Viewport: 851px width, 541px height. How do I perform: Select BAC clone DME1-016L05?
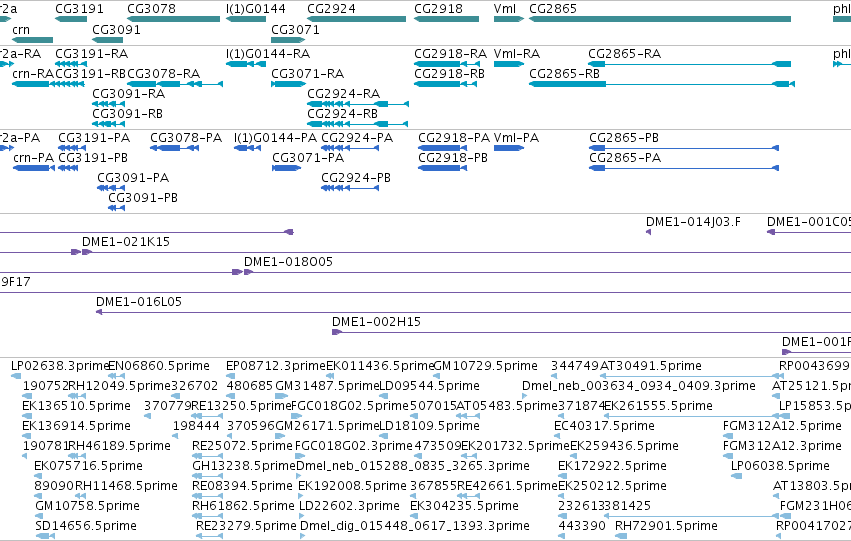pos(139,302)
